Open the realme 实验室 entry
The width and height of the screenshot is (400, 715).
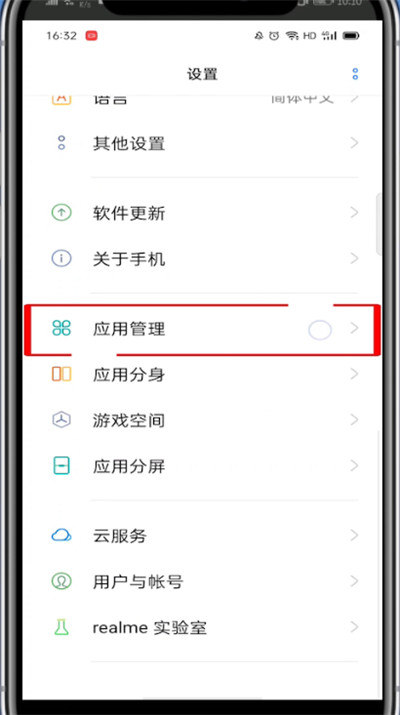(x=202, y=627)
